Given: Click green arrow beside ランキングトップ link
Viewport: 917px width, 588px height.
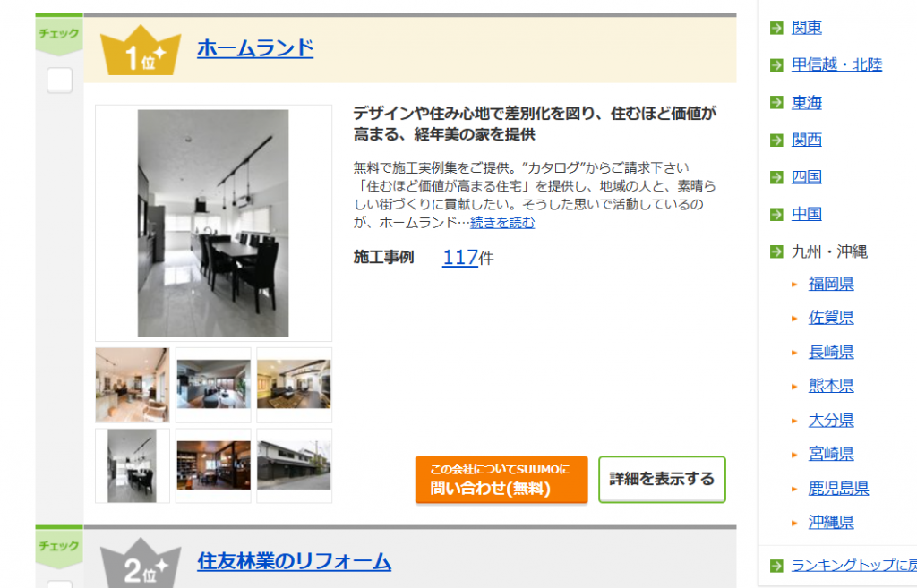Looking at the screenshot, I should 776,566.
